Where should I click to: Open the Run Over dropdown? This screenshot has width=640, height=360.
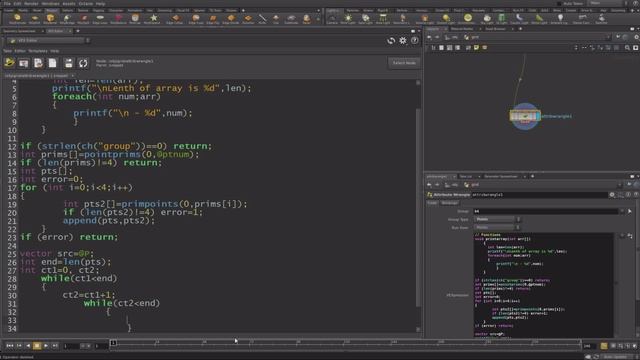point(498,227)
